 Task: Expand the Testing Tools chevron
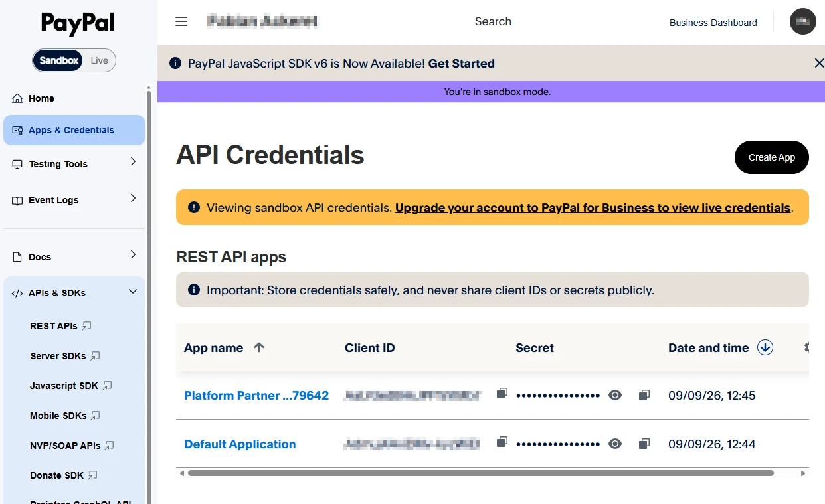coord(133,162)
